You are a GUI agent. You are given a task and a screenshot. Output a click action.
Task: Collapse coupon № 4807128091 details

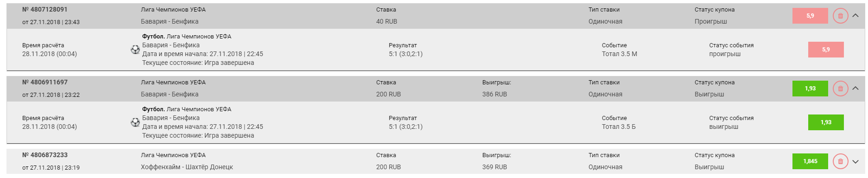point(855,16)
